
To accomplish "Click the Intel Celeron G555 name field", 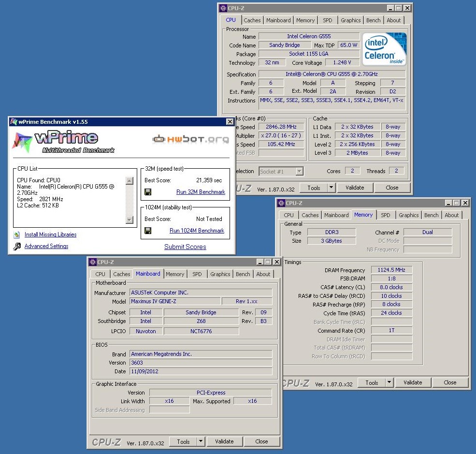I will tap(309, 36).
